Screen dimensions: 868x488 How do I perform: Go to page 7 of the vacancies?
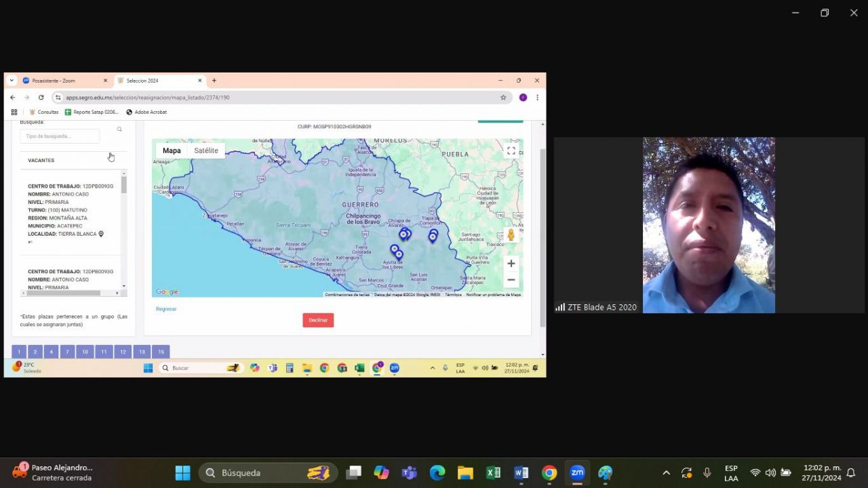[67, 352]
